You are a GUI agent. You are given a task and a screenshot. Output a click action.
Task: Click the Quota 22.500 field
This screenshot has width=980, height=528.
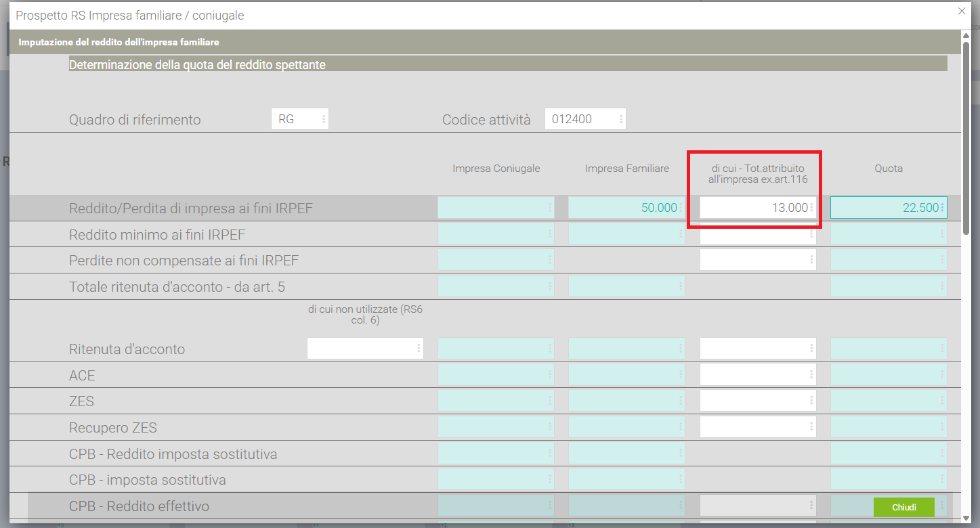(x=889, y=208)
